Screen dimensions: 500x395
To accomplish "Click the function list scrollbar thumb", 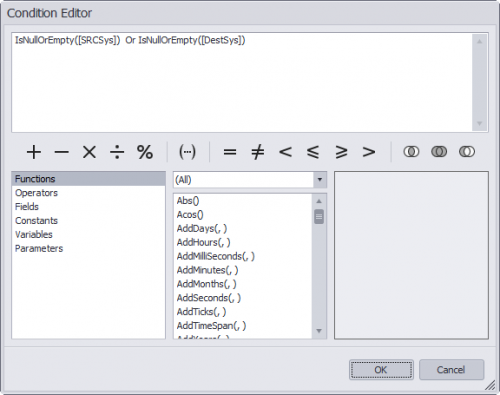I will click(319, 217).
